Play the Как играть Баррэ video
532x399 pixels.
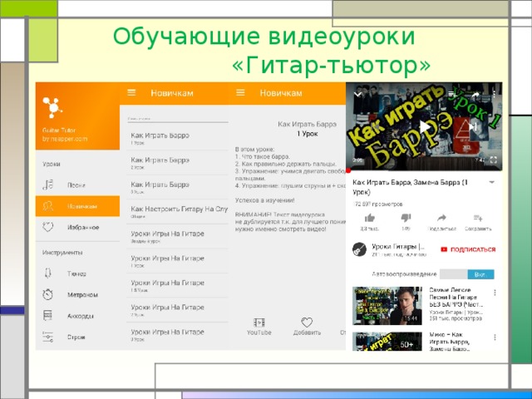click(425, 127)
